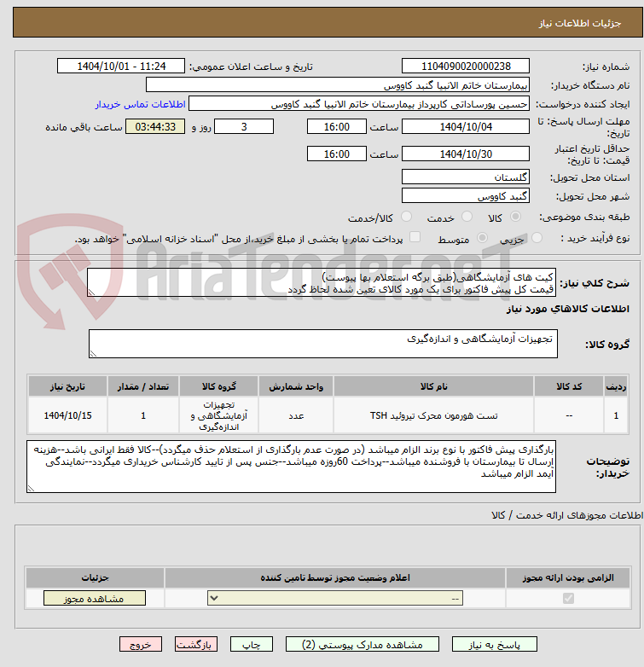Click the buyer organization name field

(x=338, y=85)
